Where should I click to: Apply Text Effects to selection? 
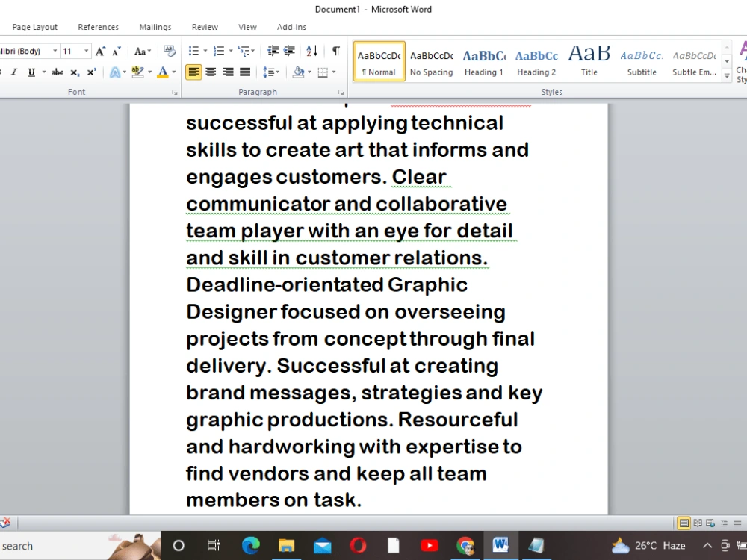[x=115, y=72]
